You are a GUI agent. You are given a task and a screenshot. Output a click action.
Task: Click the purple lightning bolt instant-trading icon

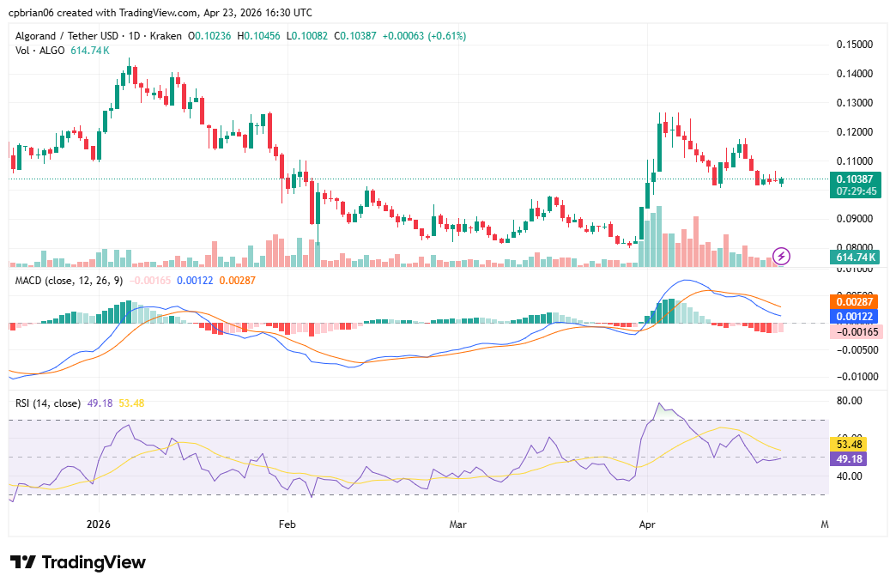tap(782, 254)
